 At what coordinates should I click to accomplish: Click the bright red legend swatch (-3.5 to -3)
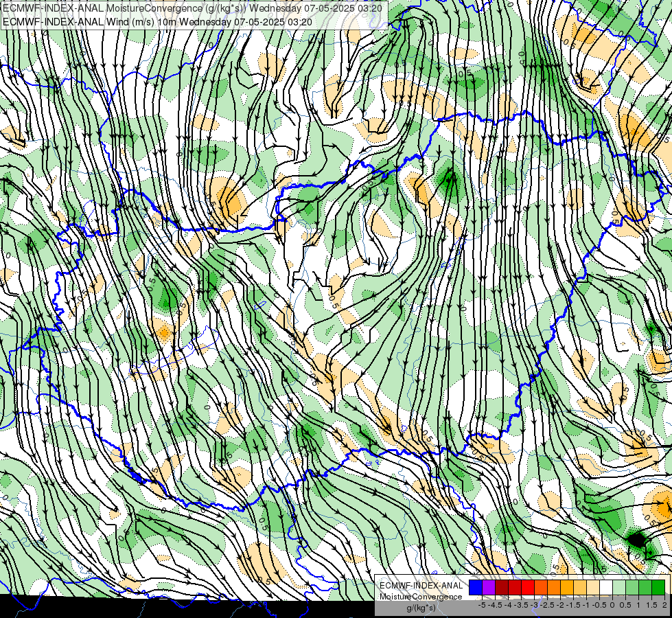coord(528,587)
